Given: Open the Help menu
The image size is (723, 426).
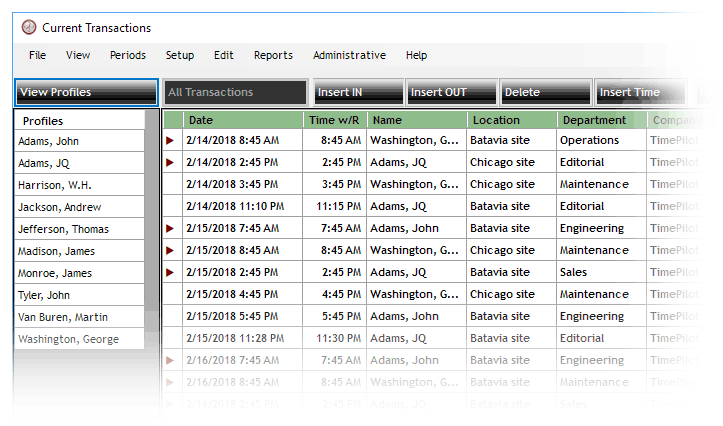Looking at the screenshot, I should point(416,55).
